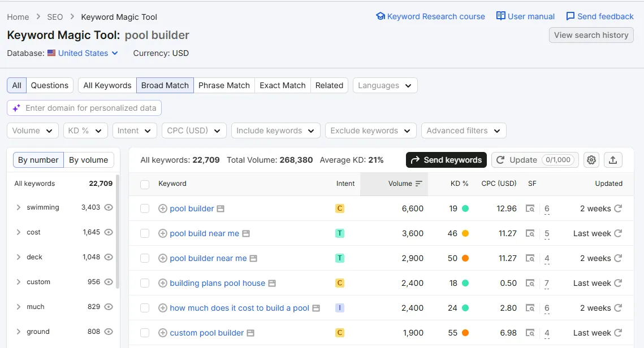Click the Send feedback link

coord(600,16)
